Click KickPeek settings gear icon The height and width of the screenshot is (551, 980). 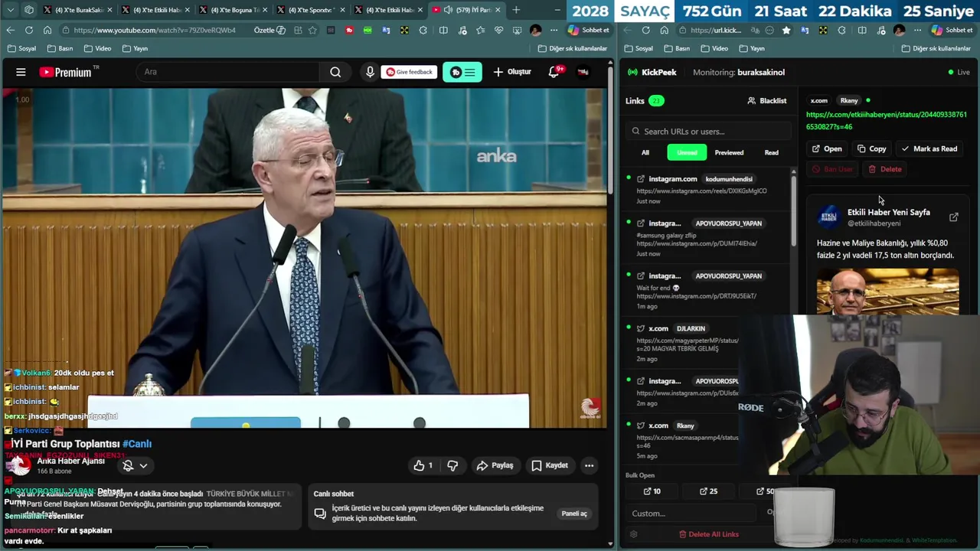coord(633,534)
